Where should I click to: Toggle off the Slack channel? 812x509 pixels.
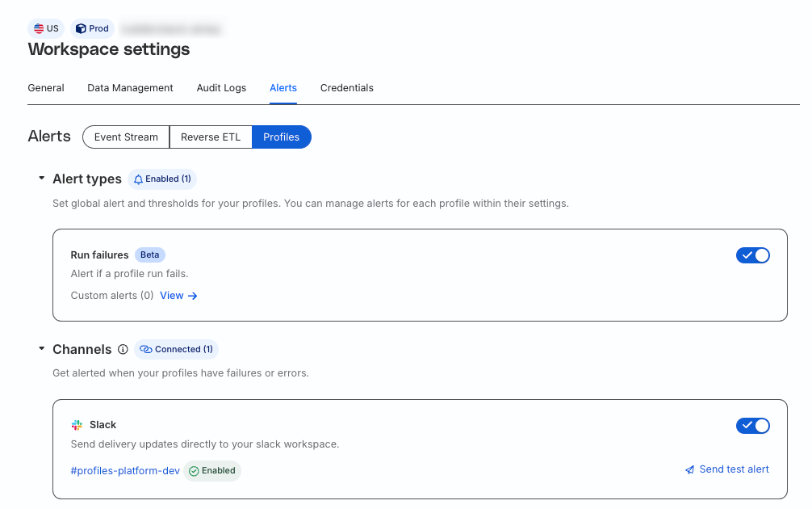753,426
